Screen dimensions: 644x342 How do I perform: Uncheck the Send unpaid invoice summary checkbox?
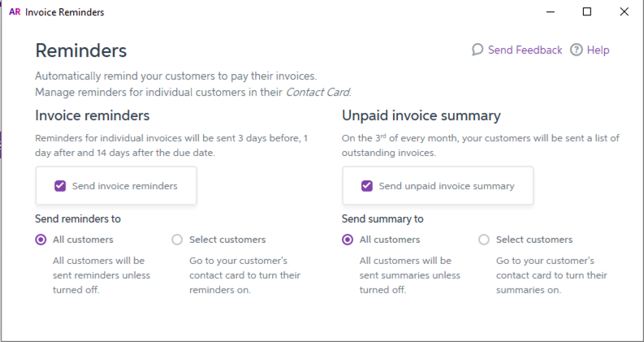coord(367,186)
